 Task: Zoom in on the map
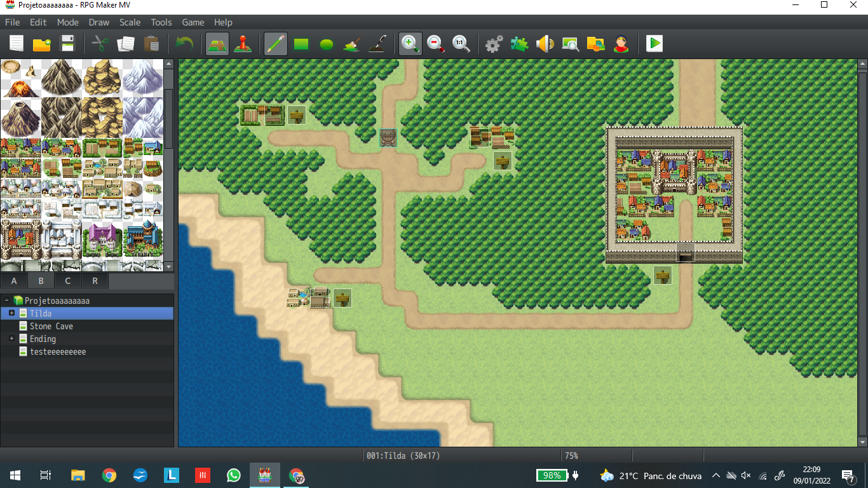[410, 44]
